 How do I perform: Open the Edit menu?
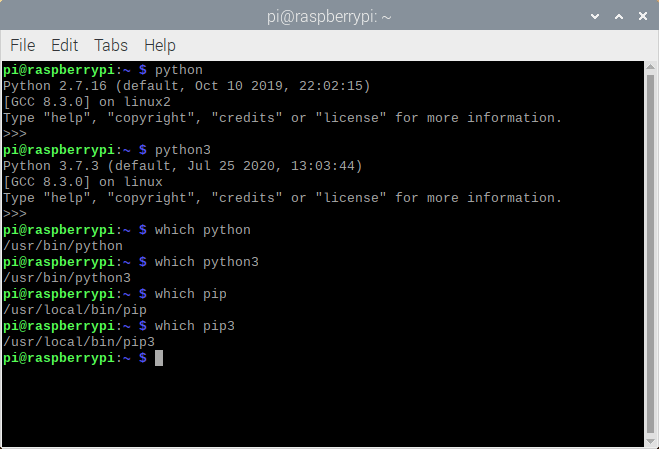(x=64, y=45)
